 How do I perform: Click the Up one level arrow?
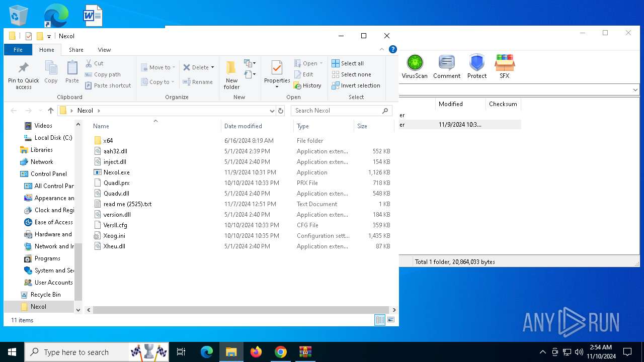coord(51,111)
